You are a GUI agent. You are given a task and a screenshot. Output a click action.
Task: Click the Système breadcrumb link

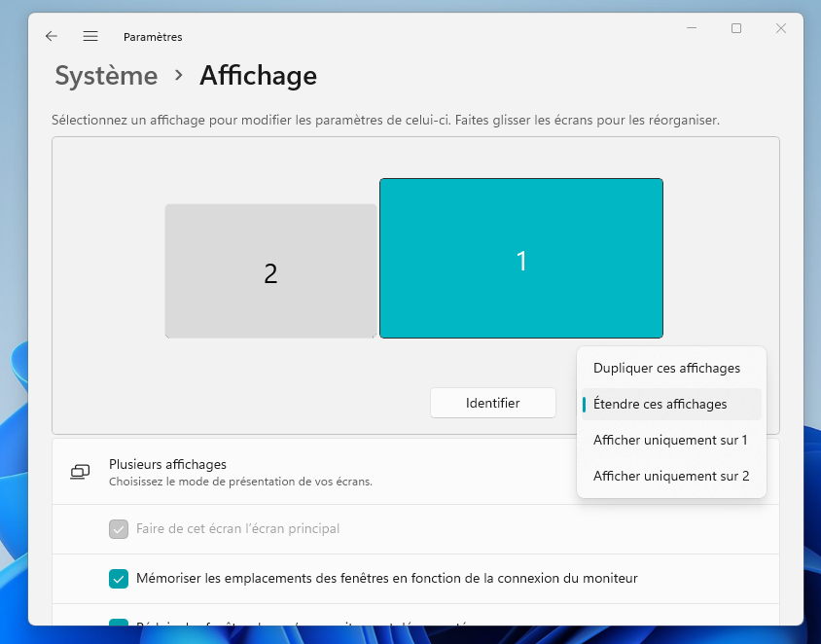106,76
